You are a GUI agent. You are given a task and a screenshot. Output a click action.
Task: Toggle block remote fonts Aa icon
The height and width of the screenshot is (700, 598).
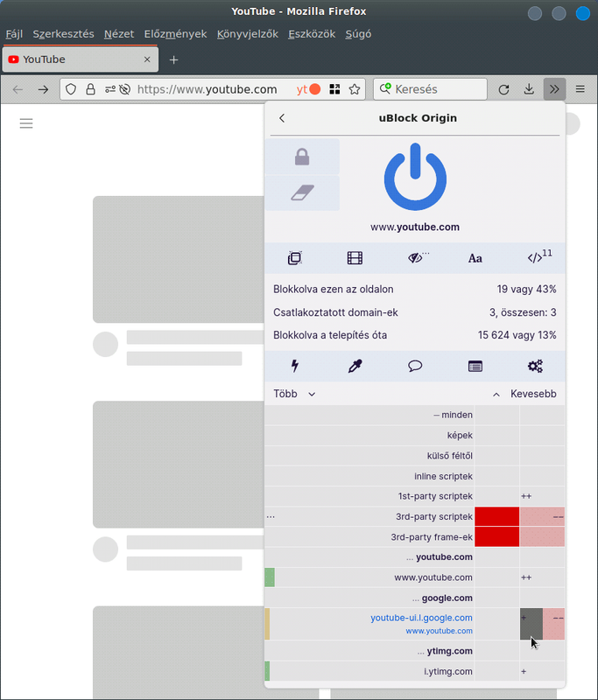pyautogui.click(x=475, y=258)
